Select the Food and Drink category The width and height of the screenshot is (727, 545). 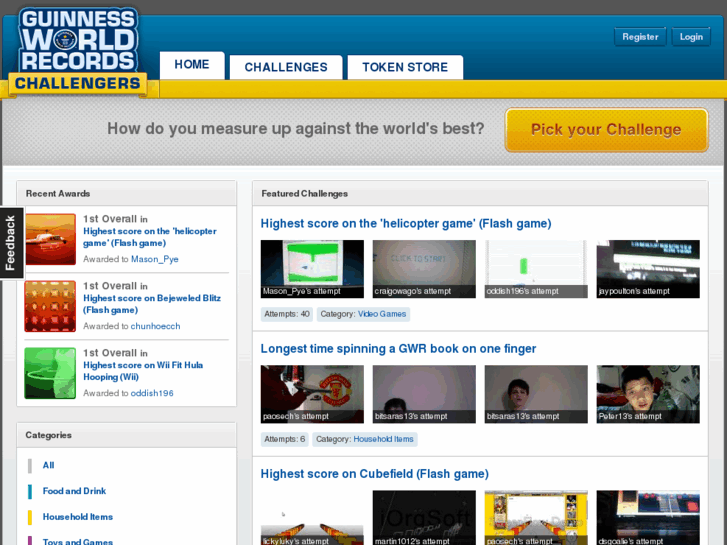pos(74,491)
